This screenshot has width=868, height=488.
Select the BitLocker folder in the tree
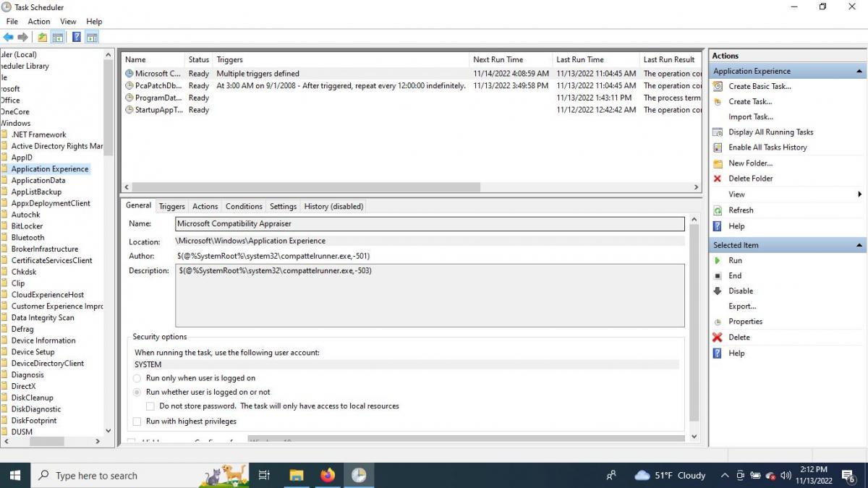[x=27, y=226]
